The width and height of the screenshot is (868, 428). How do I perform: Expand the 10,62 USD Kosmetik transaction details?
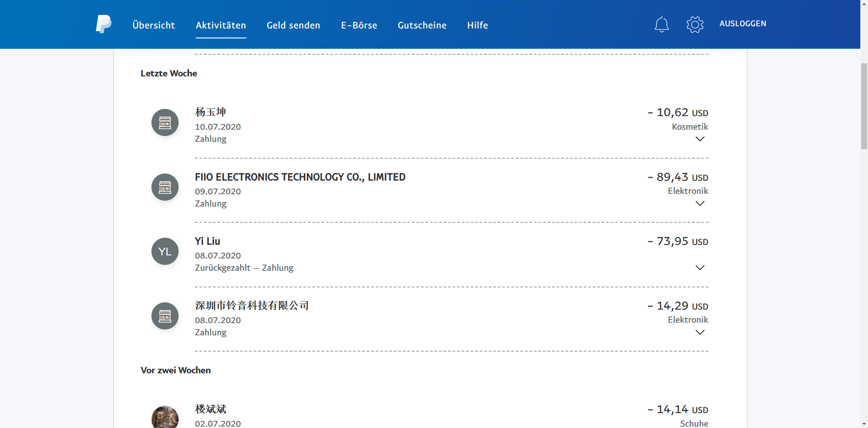pos(699,139)
